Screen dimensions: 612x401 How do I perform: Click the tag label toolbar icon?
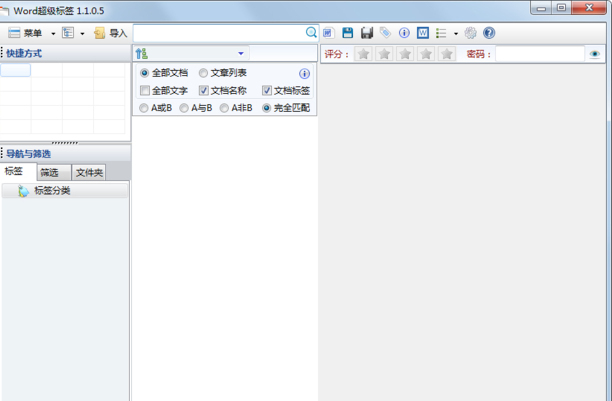(385, 33)
